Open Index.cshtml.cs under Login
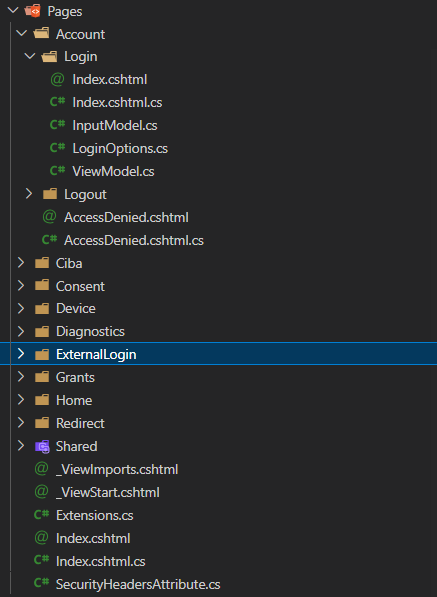This screenshot has height=597, width=437. (117, 102)
